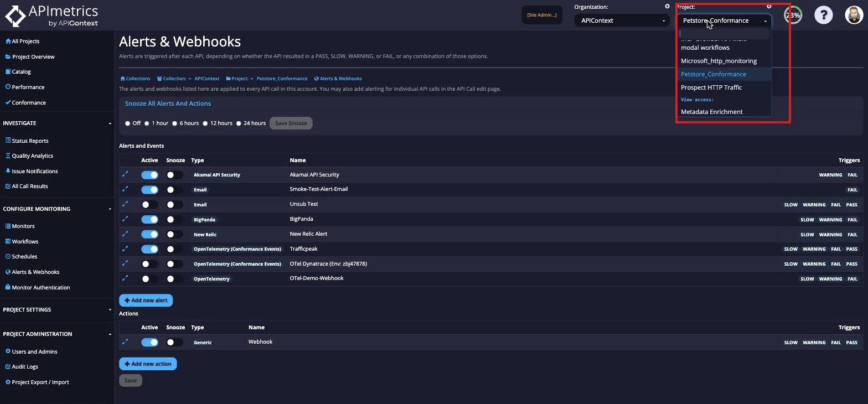Open Performance in sidebar
The width and height of the screenshot is (868, 404).
point(25,87)
